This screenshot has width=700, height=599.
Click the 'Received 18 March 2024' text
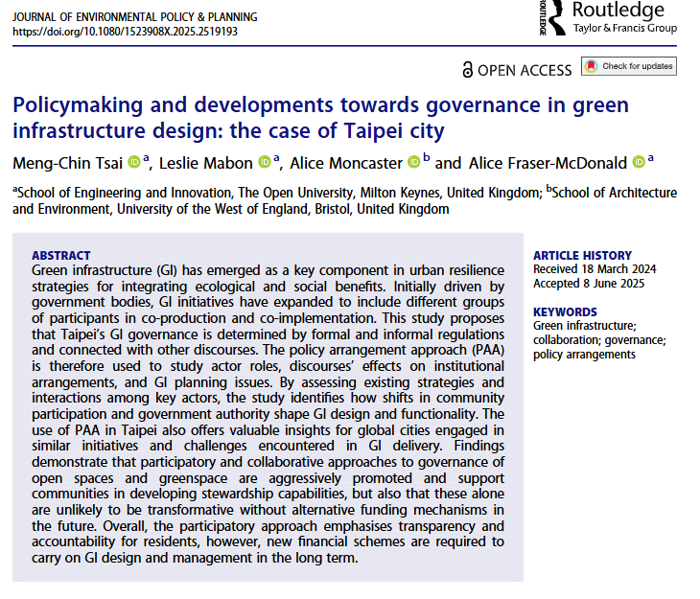coord(595,269)
